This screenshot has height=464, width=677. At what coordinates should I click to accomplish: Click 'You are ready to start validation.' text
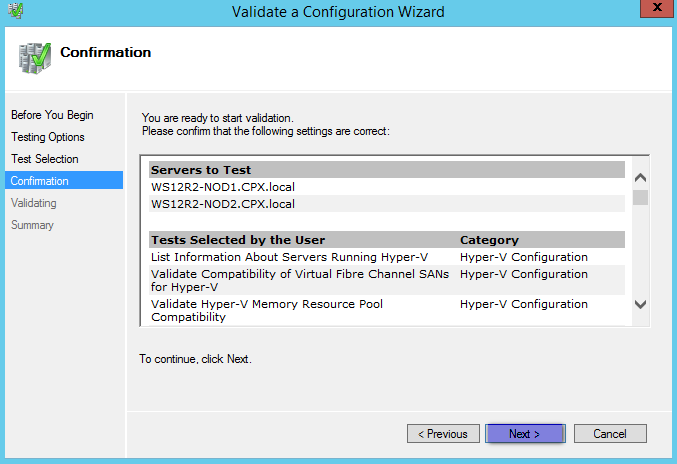tap(218, 118)
